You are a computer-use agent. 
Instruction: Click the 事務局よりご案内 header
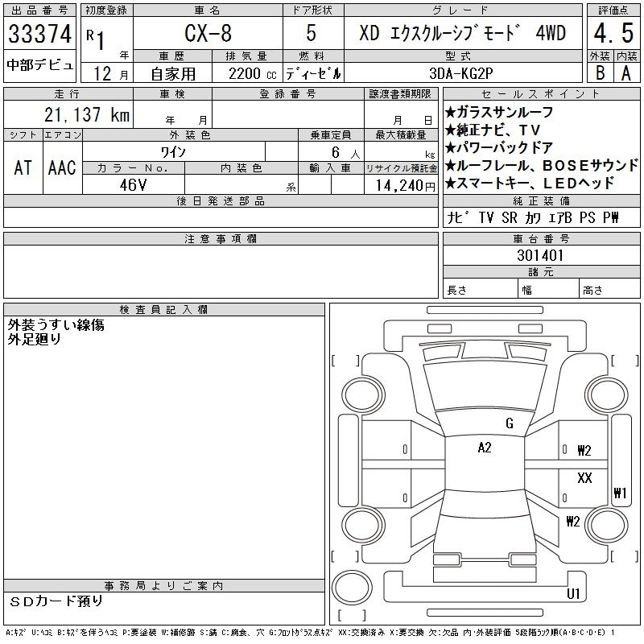click(164, 586)
